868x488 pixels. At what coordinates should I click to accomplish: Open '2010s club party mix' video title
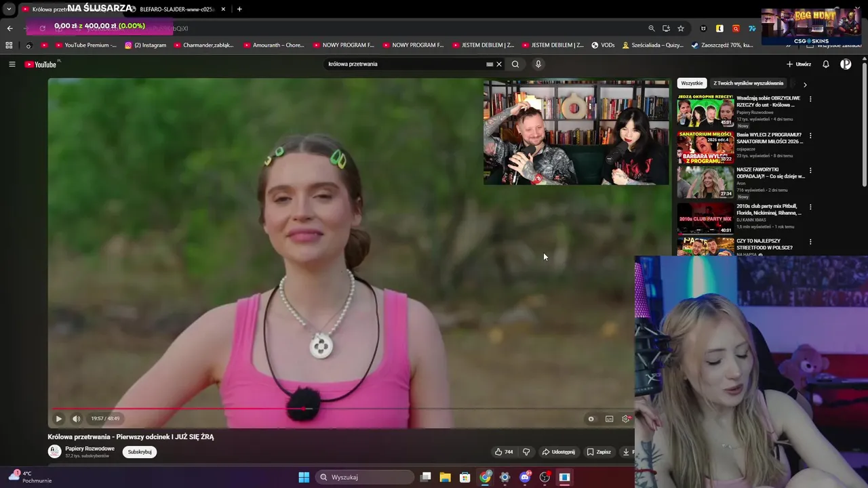pos(769,209)
